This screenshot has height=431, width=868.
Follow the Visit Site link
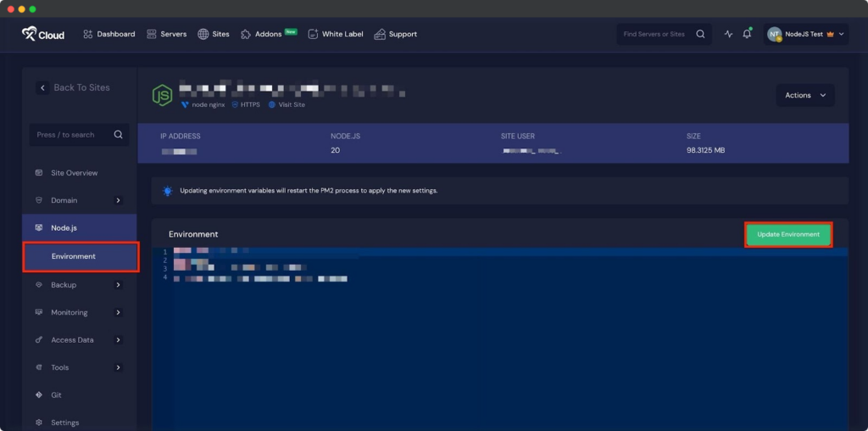[x=291, y=104]
